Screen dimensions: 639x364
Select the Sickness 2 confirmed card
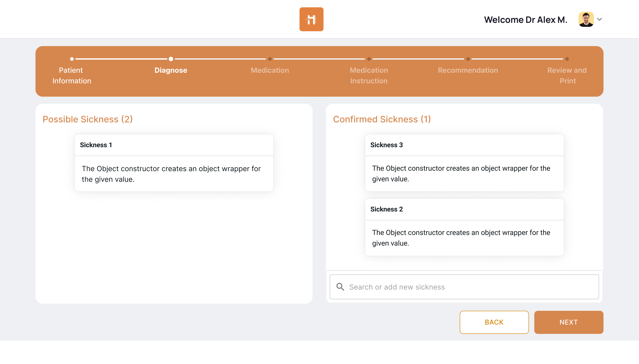(x=464, y=227)
